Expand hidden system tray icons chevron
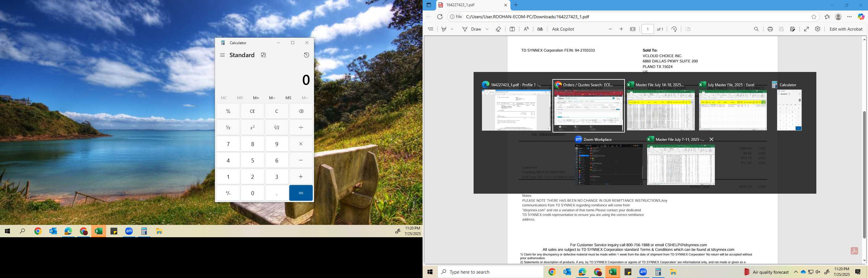The height and width of the screenshot is (278, 868). click(x=796, y=272)
